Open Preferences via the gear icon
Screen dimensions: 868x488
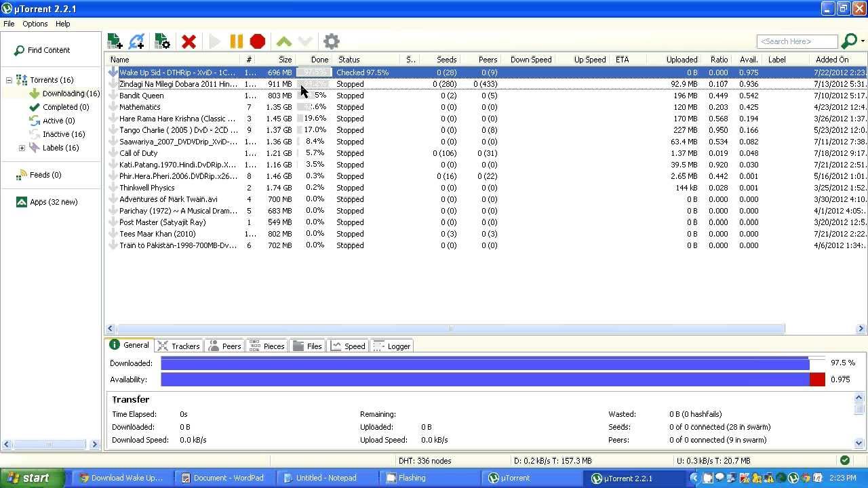(x=331, y=41)
